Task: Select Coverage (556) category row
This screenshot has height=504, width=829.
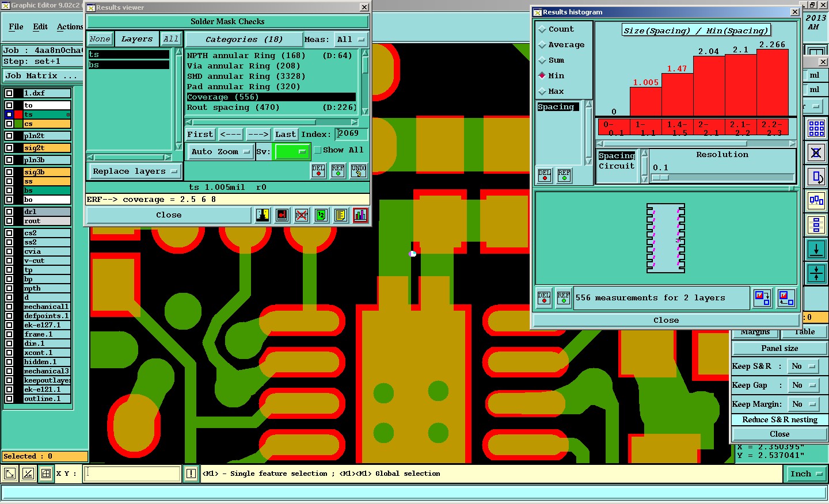Action: [x=271, y=97]
